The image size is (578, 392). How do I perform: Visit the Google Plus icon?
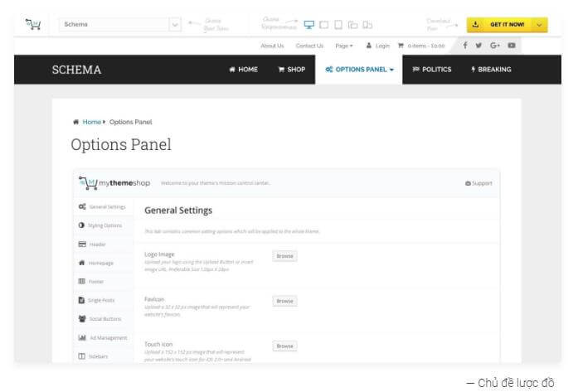pos(495,46)
